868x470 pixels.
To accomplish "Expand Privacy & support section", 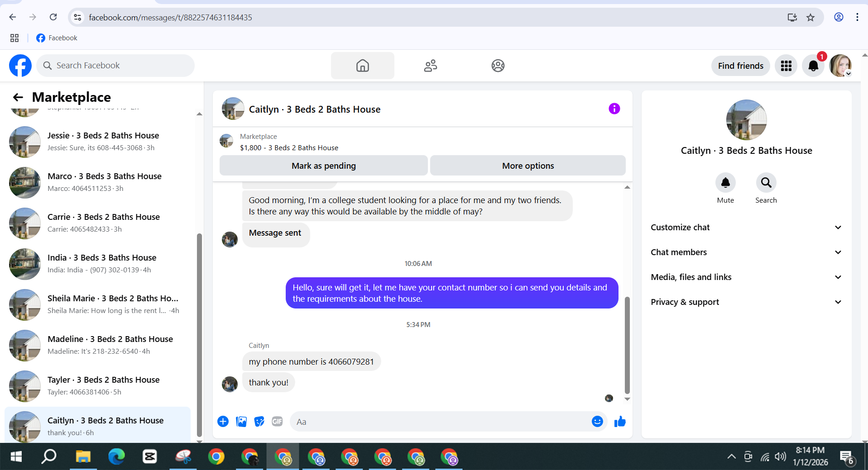I will coord(746,302).
